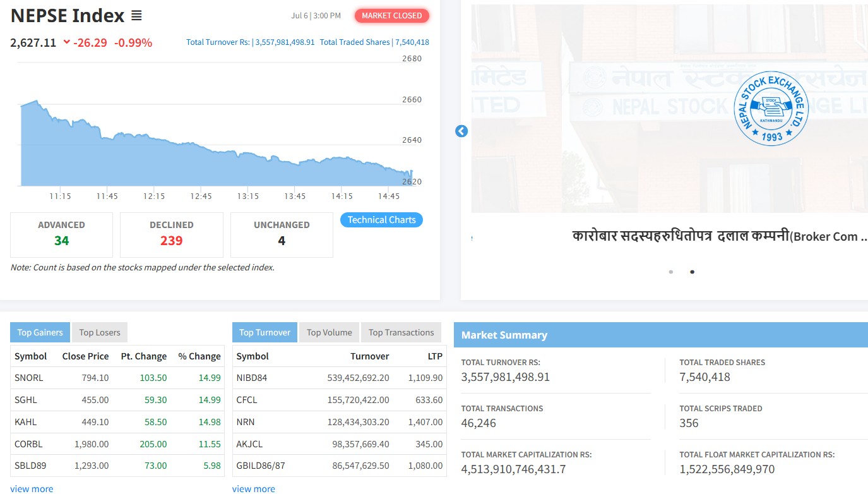Image resolution: width=868 pixels, height=494 pixels.
Task: Click the 2660 axis label on the chart
Action: [x=412, y=99]
